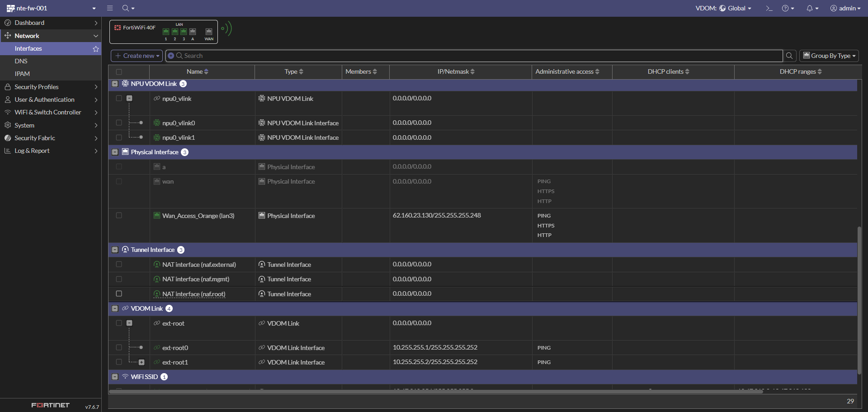Viewport: 868px width, 412px height.
Task: Collapse the npu0_vlink tree node
Action: (x=129, y=98)
